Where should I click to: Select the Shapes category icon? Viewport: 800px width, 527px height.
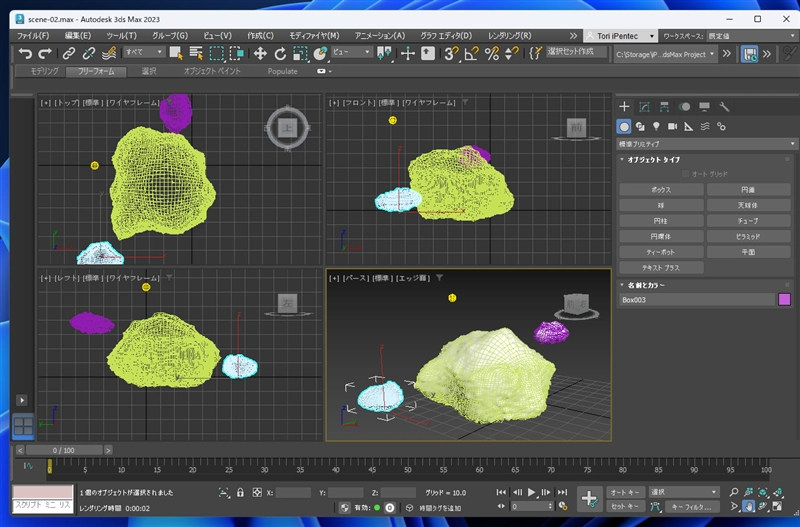click(x=640, y=126)
